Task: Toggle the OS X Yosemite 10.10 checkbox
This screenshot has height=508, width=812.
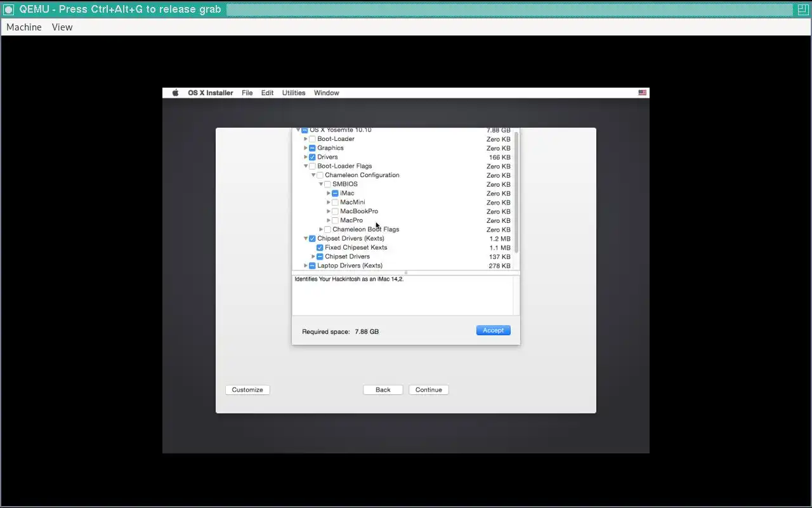Action: click(304, 130)
